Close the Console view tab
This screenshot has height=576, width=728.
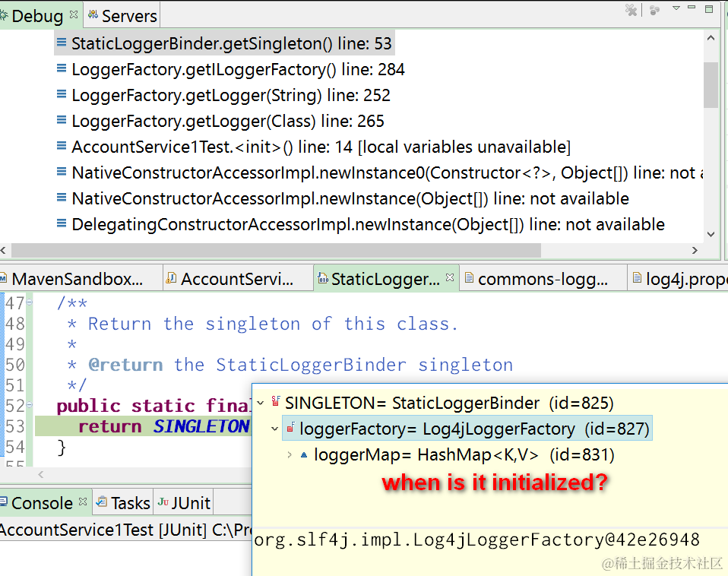[x=83, y=502]
